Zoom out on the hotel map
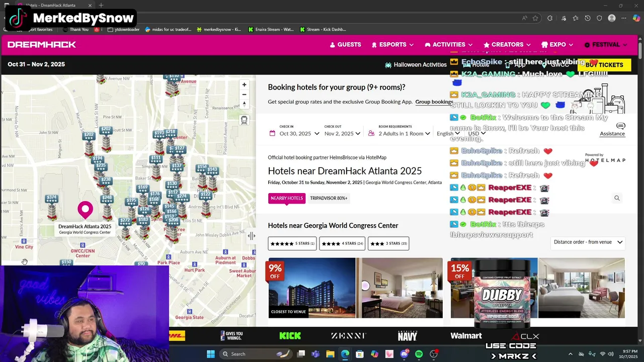644x362 pixels. click(x=244, y=95)
